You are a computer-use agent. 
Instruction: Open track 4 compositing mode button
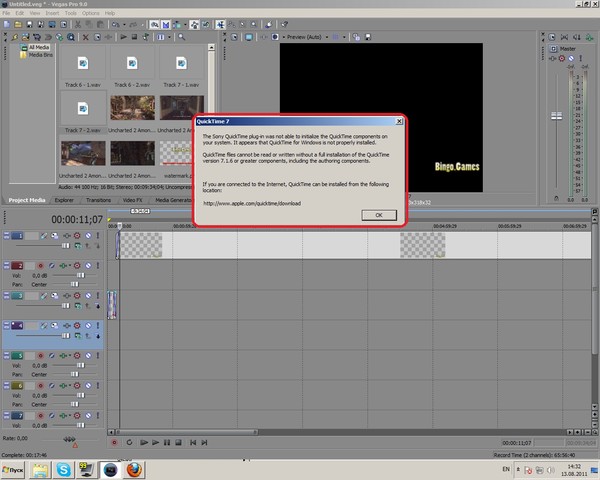pos(78,336)
